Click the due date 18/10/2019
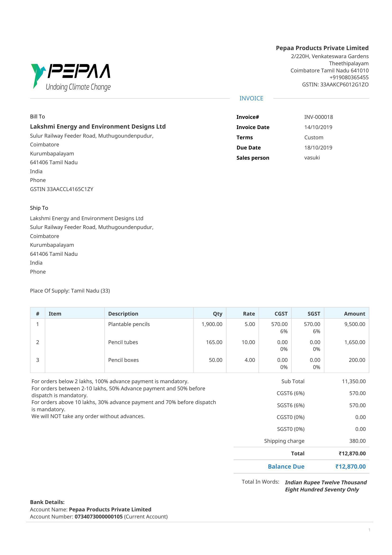392x555 pixels. [318, 148]
